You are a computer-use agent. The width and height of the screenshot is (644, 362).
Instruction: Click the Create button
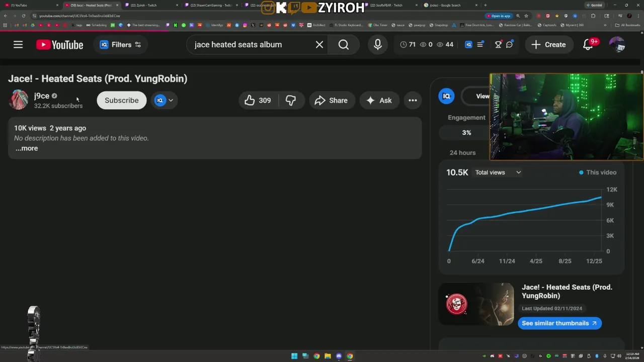[549, 45]
